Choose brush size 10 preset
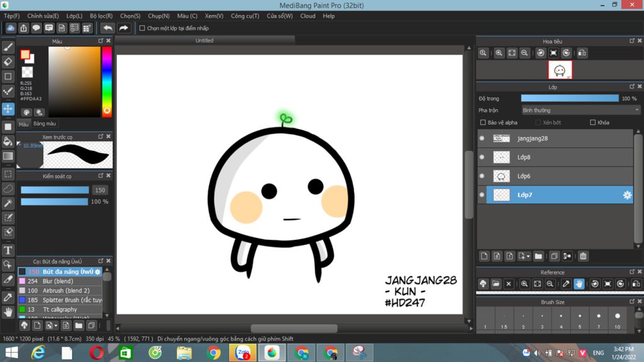The image size is (644, 362). point(618,320)
